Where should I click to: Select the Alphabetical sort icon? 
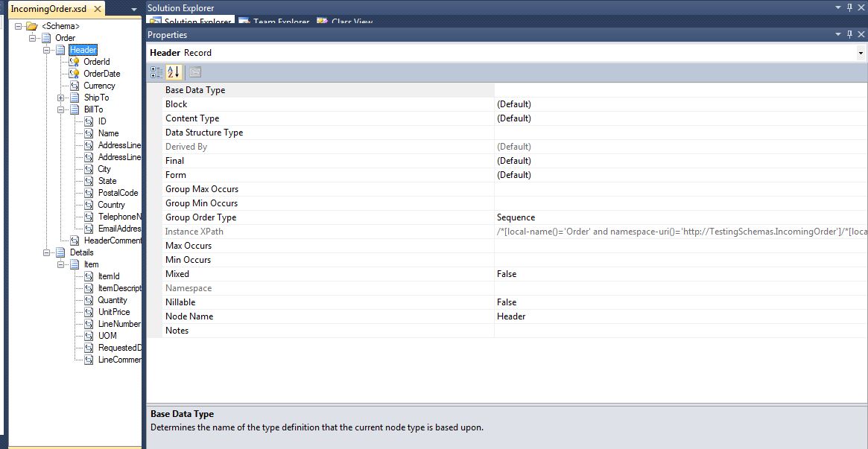click(174, 72)
